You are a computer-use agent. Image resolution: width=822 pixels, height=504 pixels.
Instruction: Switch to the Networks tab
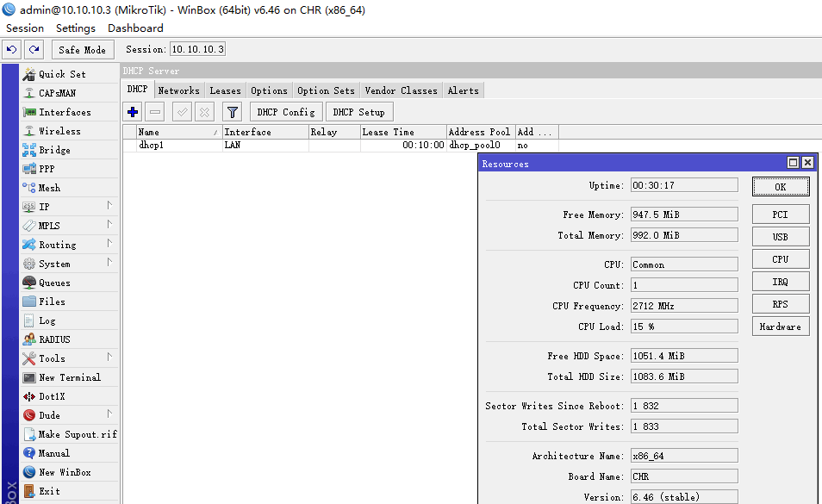[178, 90]
